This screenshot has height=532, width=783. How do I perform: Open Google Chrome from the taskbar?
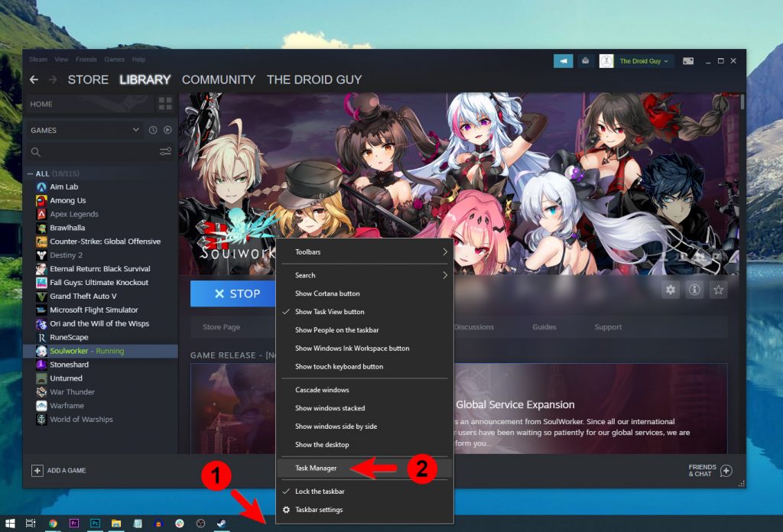tap(53, 524)
